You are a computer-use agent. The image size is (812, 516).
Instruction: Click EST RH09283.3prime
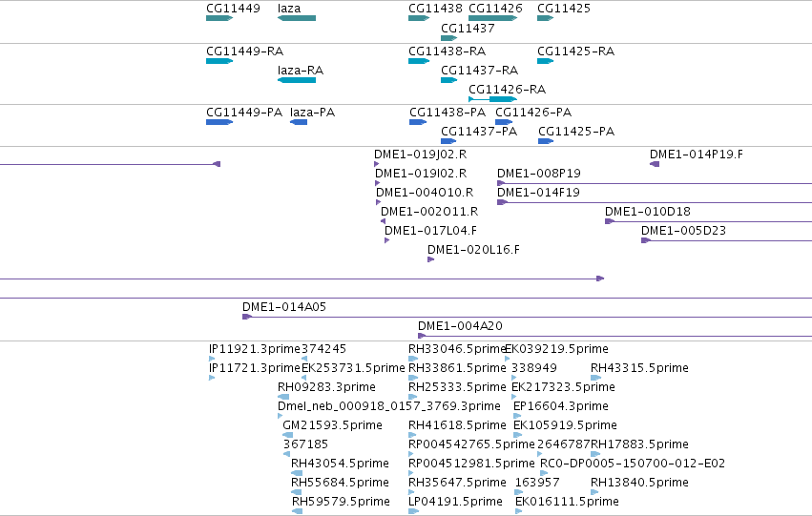click(x=326, y=387)
